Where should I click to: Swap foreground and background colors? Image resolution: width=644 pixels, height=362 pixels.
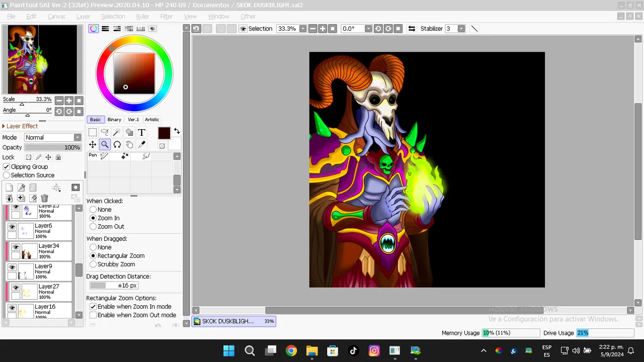pos(177,131)
